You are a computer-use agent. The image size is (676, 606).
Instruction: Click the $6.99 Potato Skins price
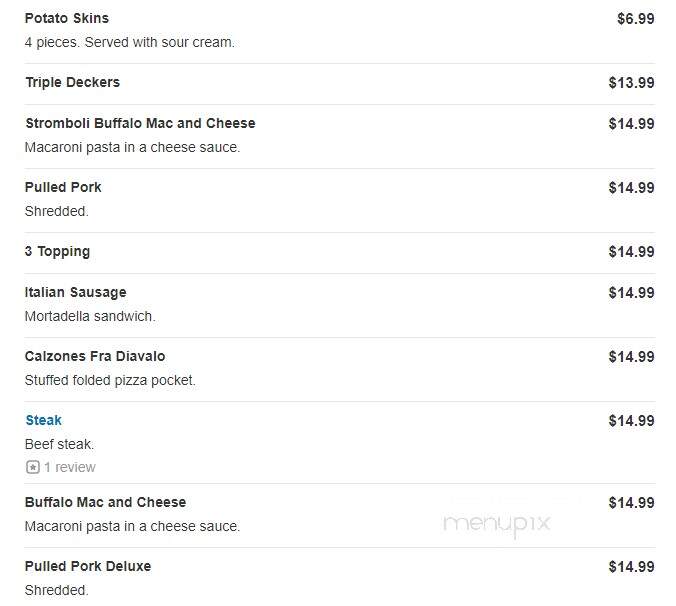click(635, 19)
